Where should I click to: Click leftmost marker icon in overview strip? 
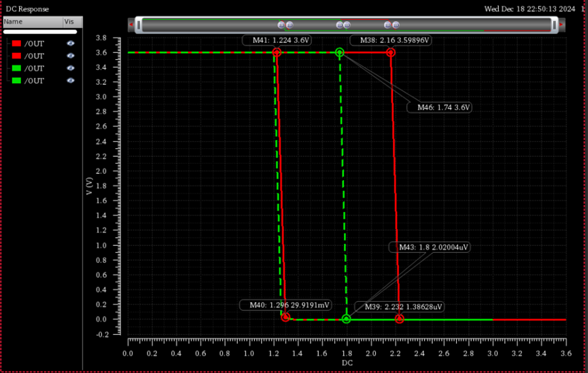click(281, 24)
